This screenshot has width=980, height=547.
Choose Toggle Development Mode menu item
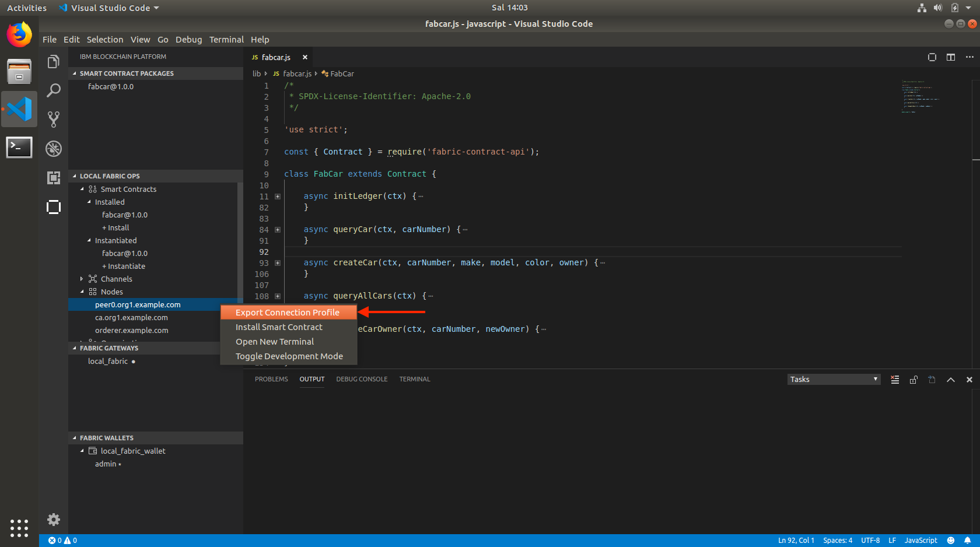[288, 356]
